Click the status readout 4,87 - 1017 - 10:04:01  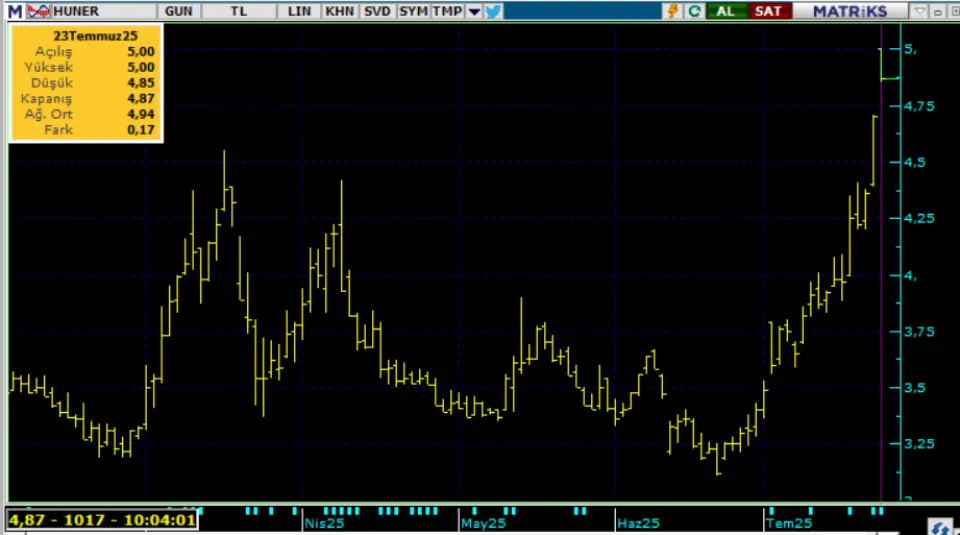click(x=102, y=520)
